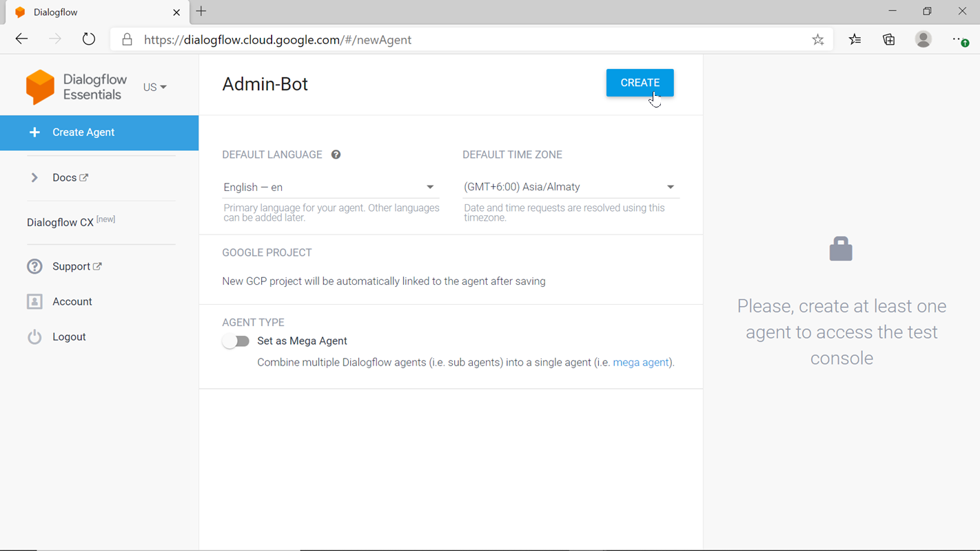Follow the mega agent hyperlink
The width and height of the screenshot is (980, 551).
[640, 362]
